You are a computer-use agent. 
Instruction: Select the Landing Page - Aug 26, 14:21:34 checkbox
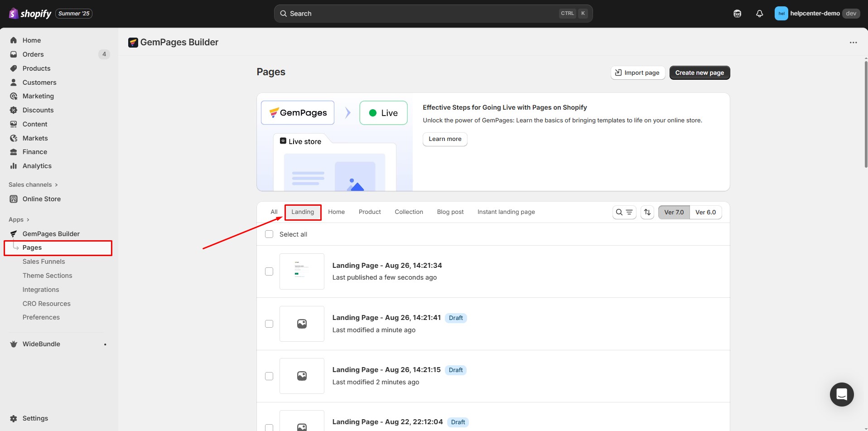coord(269,271)
